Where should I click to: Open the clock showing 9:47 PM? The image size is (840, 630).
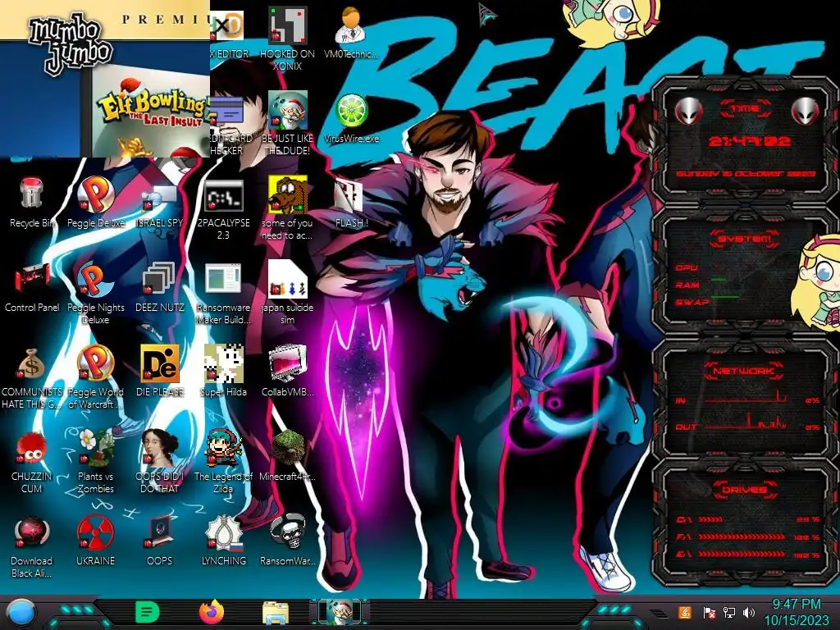click(796, 612)
